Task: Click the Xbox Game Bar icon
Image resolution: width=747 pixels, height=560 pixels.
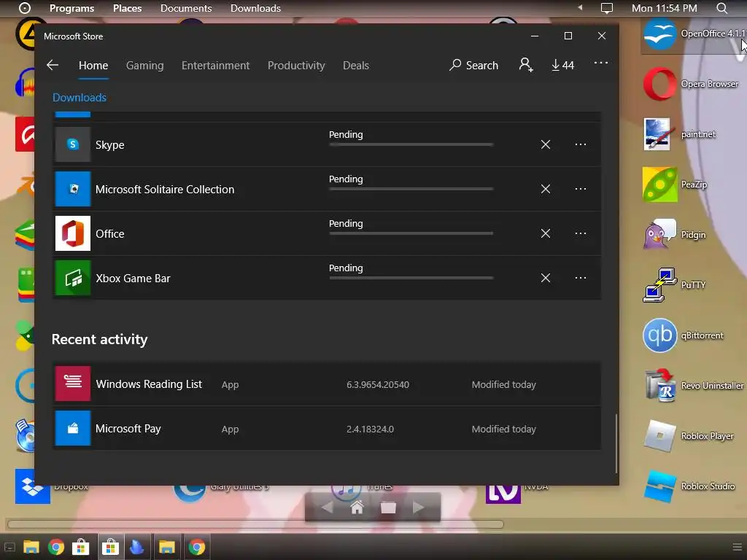Action: click(73, 278)
